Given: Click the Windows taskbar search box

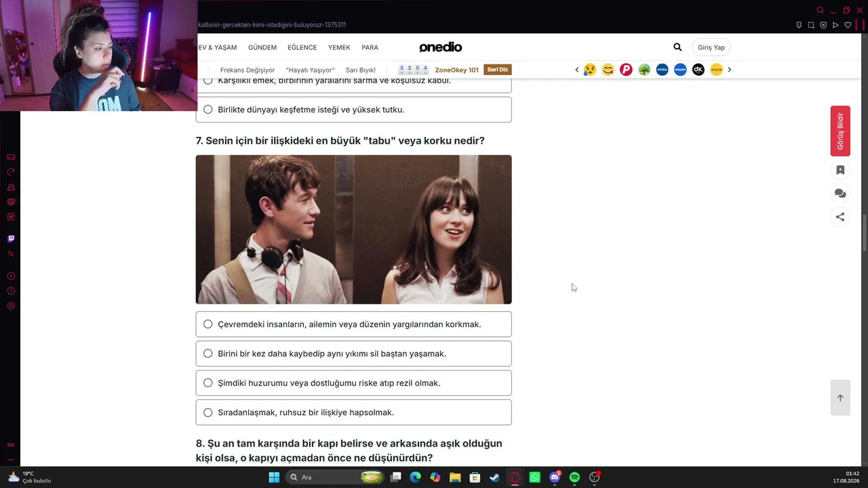Looking at the screenshot, I should (335, 477).
